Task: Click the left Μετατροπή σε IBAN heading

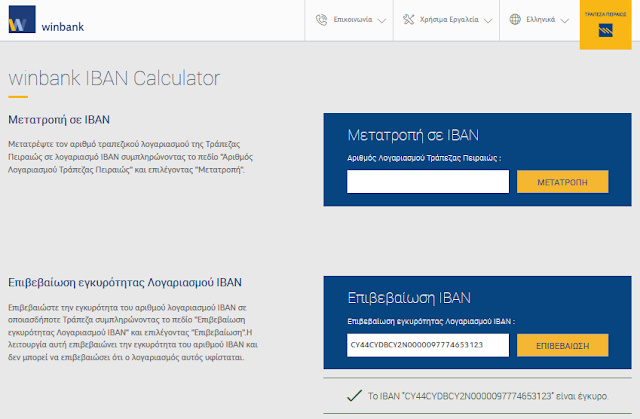Action: click(59, 120)
